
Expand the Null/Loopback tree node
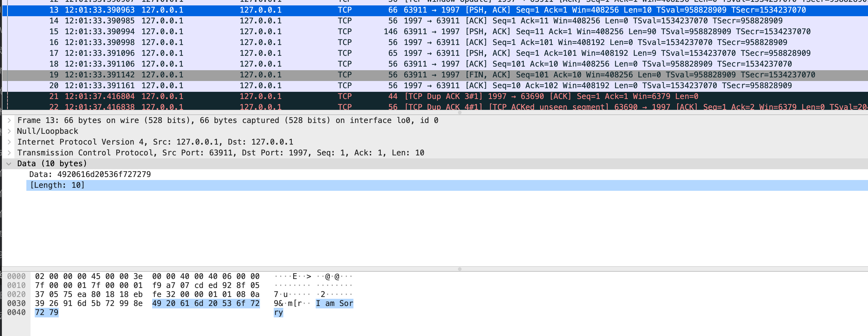point(9,131)
